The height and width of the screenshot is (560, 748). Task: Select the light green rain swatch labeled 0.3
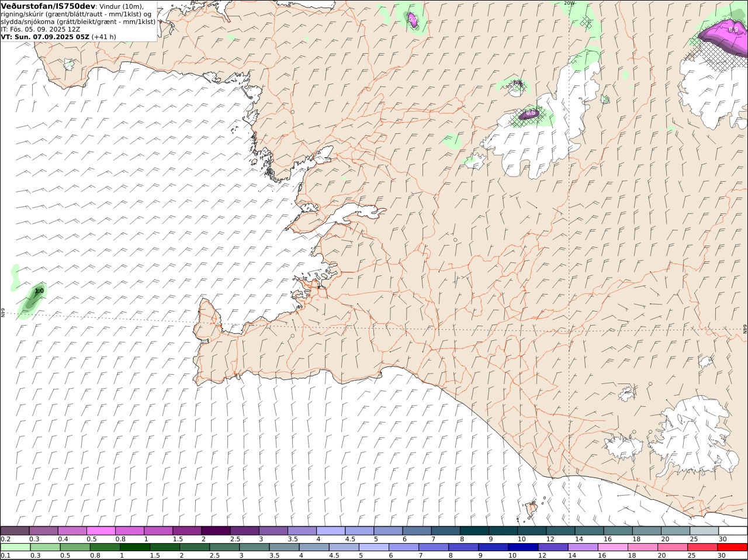click(45, 547)
